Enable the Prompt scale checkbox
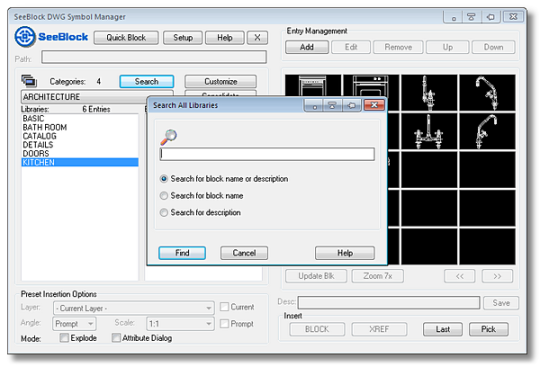The height and width of the screenshot is (367, 540). (x=224, y=324)
